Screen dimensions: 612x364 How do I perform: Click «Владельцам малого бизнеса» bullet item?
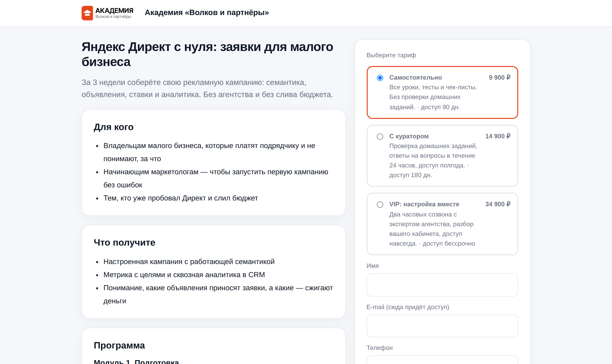[209, 152]
